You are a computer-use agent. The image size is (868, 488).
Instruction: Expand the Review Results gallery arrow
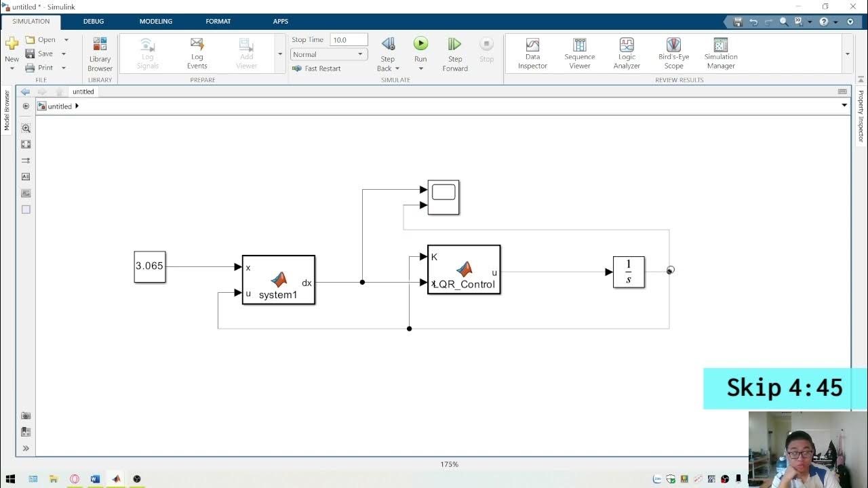pos(847,54)
